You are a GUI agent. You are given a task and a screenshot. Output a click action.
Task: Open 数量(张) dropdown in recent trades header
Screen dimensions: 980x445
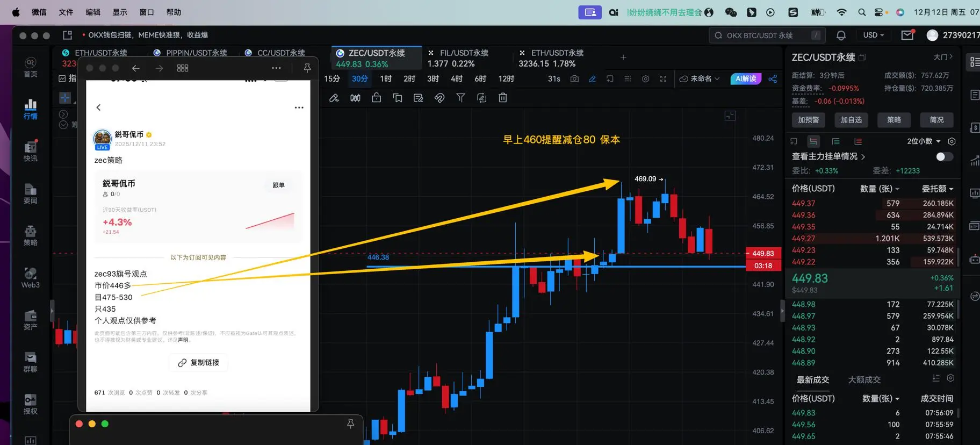[881, 399]
